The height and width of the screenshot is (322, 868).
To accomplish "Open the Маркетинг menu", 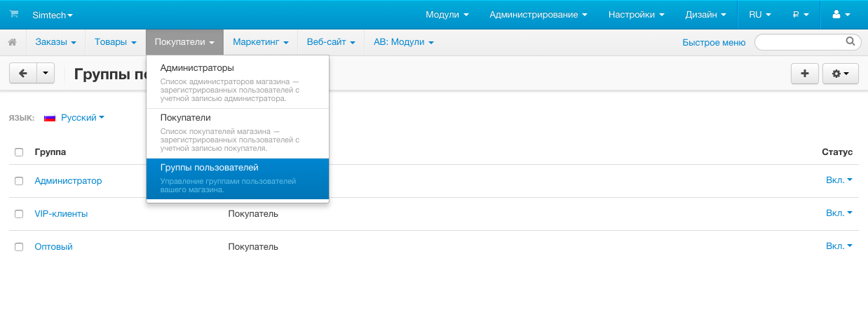I will point(261,42).
